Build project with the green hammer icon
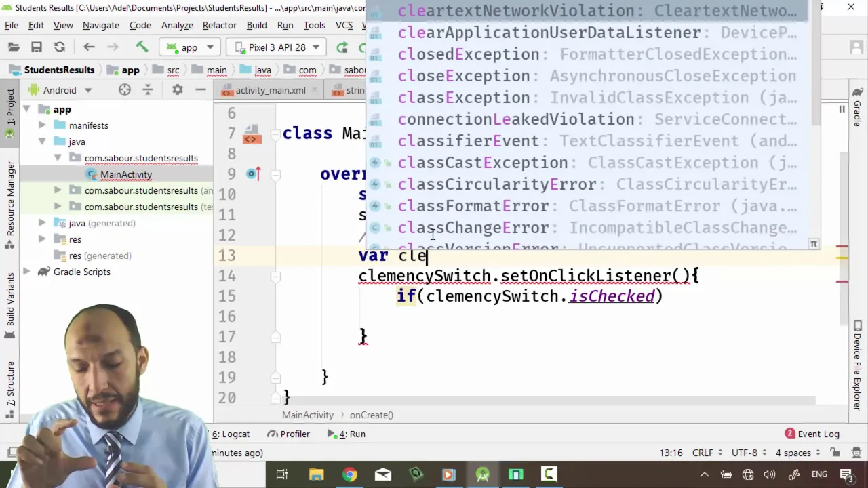 pos(142,47)
